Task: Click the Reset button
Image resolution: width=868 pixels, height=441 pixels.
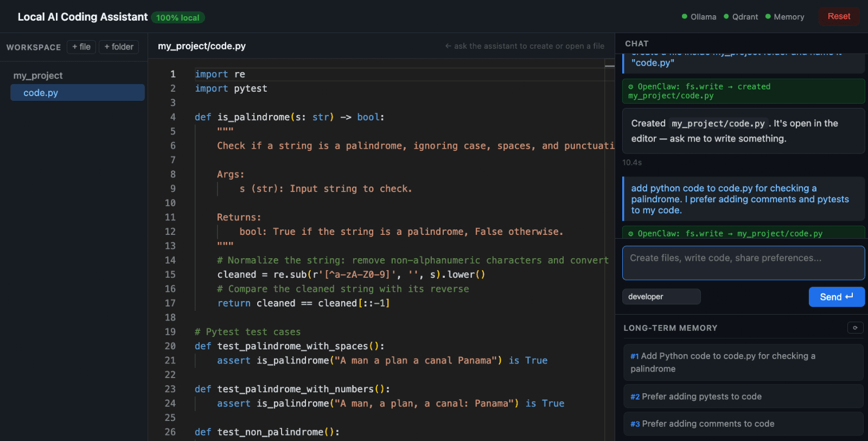Action: pos(839,16)
